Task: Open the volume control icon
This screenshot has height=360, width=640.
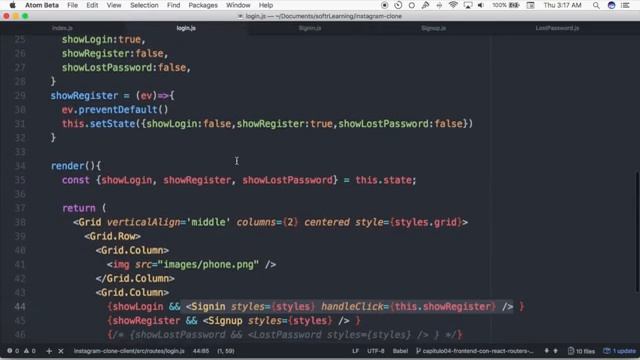Action: tap(481, 5)
